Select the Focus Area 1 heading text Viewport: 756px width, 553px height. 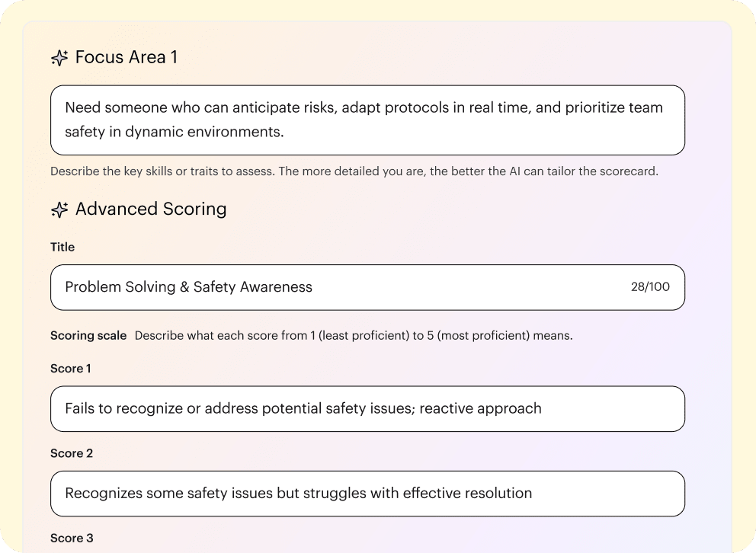click(x=127, y=57)
